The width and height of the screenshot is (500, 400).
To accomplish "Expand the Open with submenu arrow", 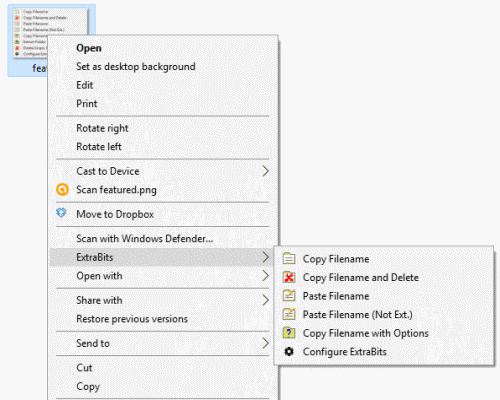I will 265,276.
